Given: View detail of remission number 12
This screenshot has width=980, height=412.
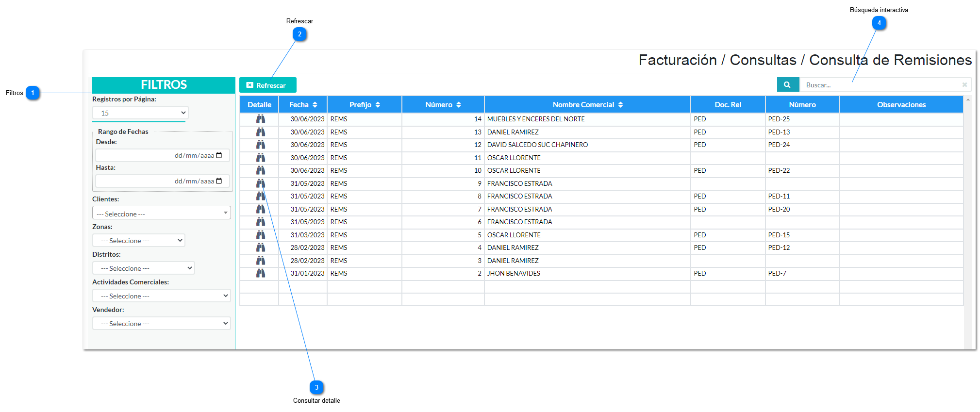Looking at the screenshot, I should pyautogui.click(x=261, y=145).
